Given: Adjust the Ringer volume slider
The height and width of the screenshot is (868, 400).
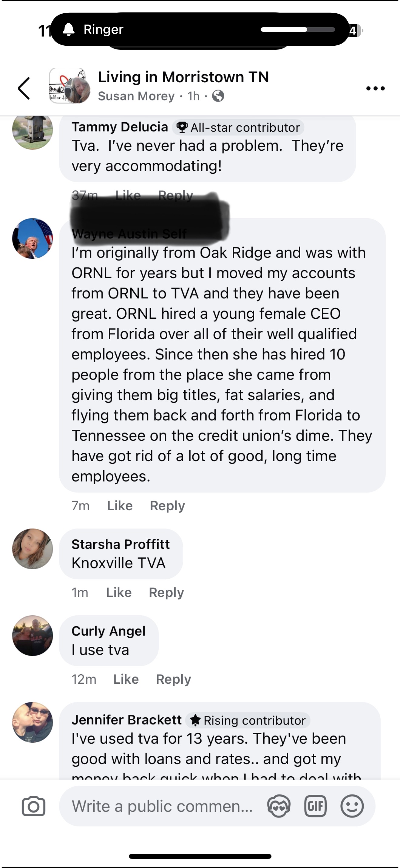Looking at the screenshot, I should 298,30.
